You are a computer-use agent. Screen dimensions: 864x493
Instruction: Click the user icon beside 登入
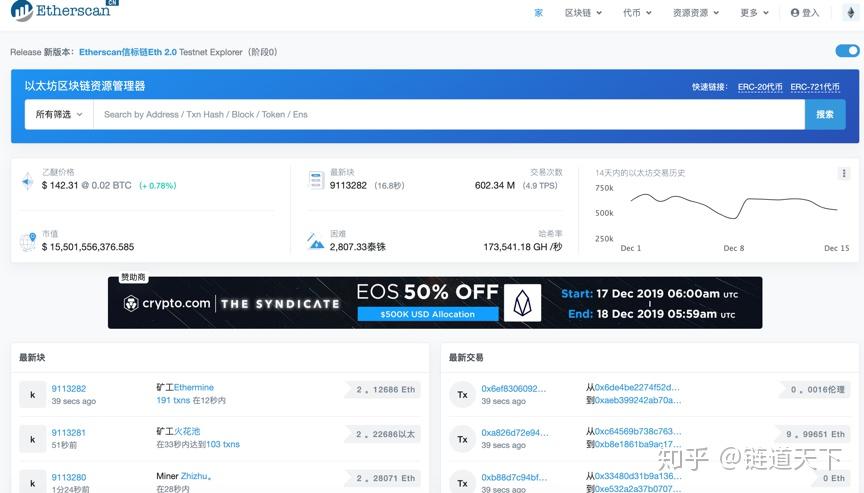click(795, 13)
